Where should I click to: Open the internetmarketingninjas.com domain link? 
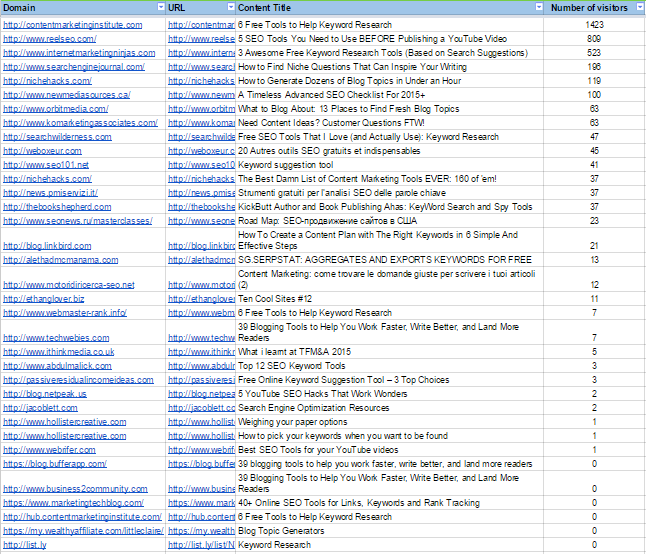[x=79, y=53]
